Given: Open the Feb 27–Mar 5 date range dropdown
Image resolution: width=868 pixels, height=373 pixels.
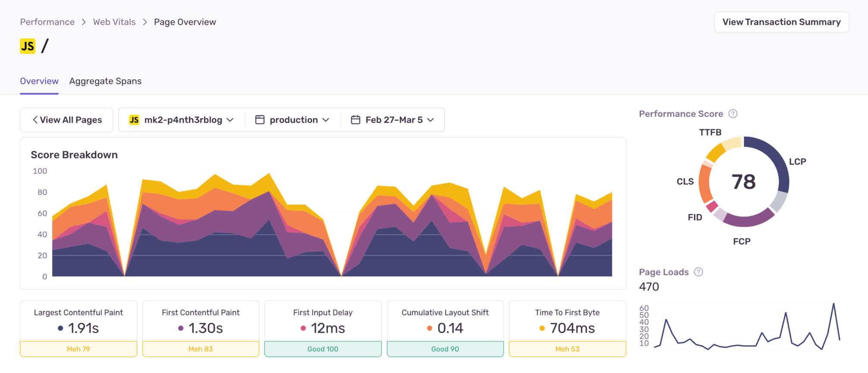Looking at the screenshot, I should (392, 120).
